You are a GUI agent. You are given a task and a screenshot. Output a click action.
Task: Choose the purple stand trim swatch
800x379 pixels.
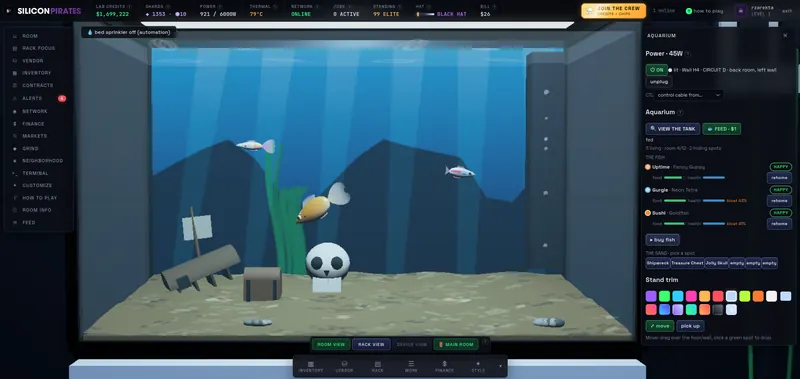(x=651, y=296)
